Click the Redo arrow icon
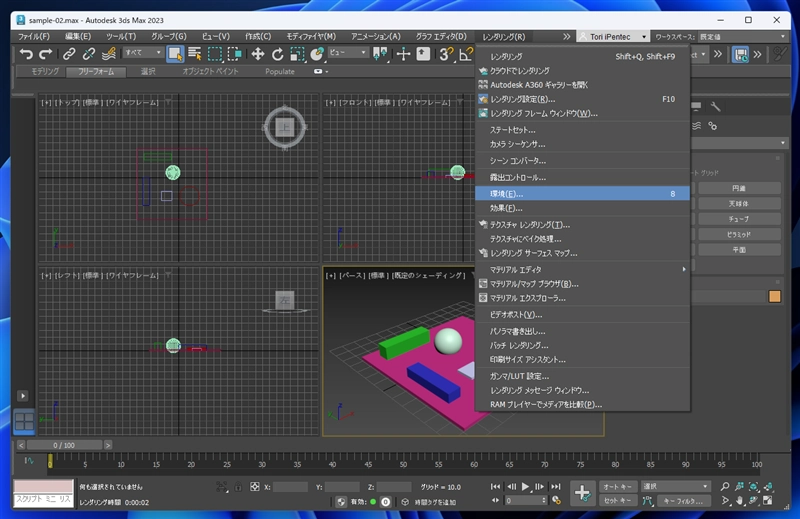The height and width of the screenshot is (519, 800). click(46, 54)
